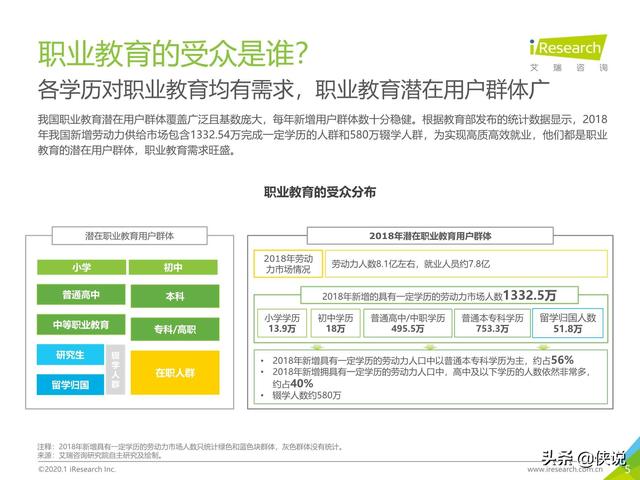Viewport: 640px width, 480px height.
Task: Click the text 劳动力人数8.1亿左右
Action: click(x=374, y=264)
